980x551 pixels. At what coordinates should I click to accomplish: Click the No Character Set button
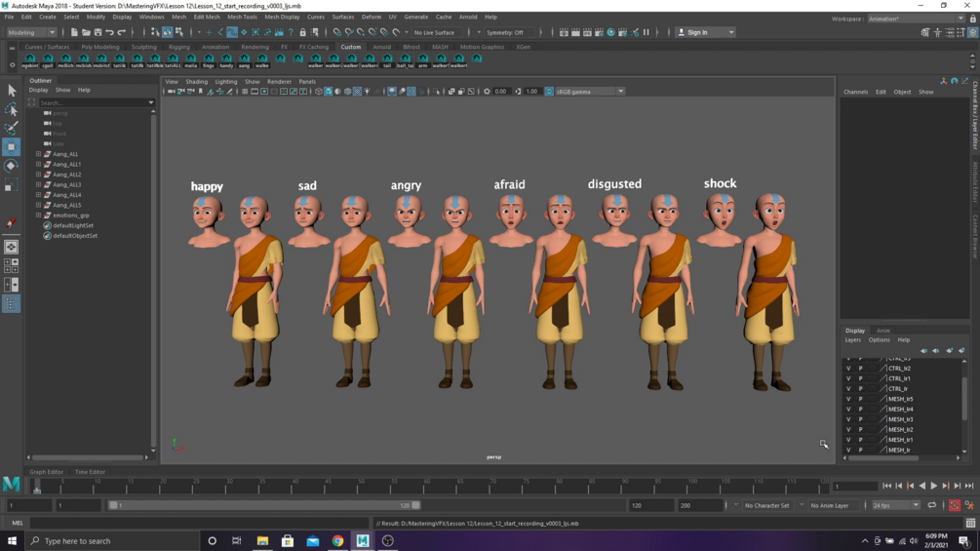[766, 505]
